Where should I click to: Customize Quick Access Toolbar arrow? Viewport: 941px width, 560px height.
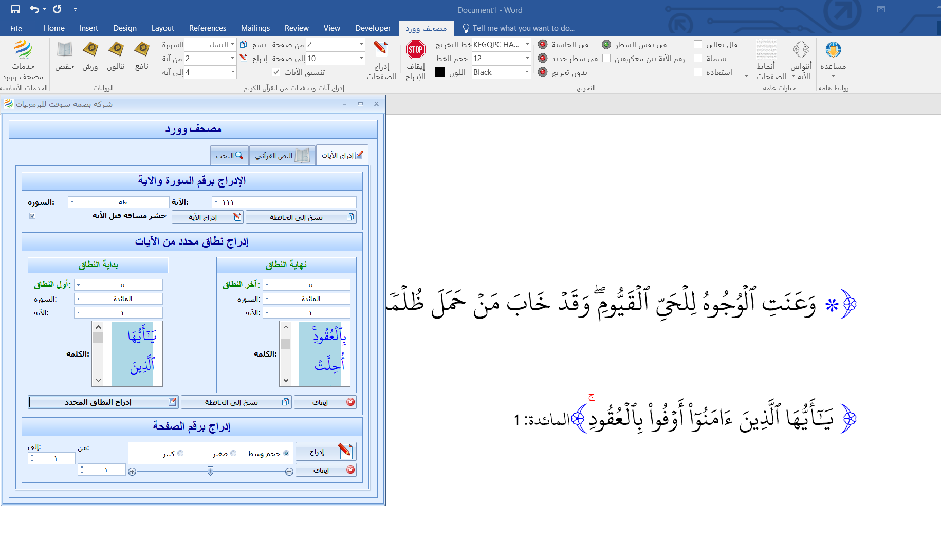pyautogui.click(x=76, y=10)
